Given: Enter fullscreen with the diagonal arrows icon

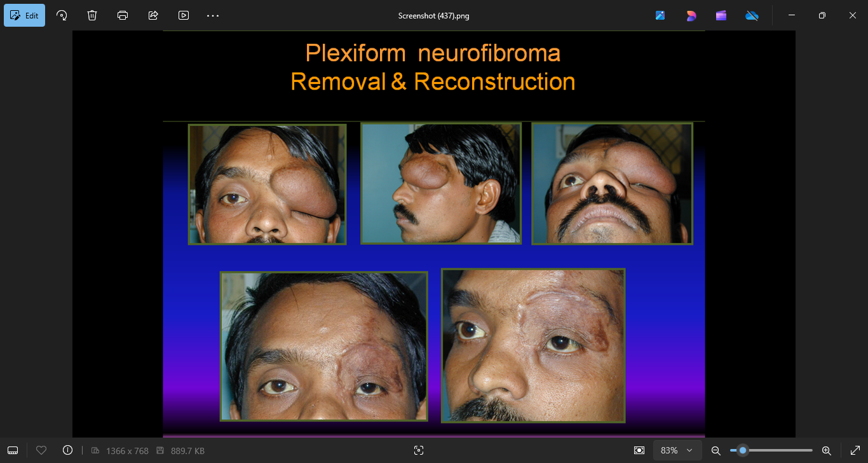Looking at the screenshot, I should (x=855, y=450).
